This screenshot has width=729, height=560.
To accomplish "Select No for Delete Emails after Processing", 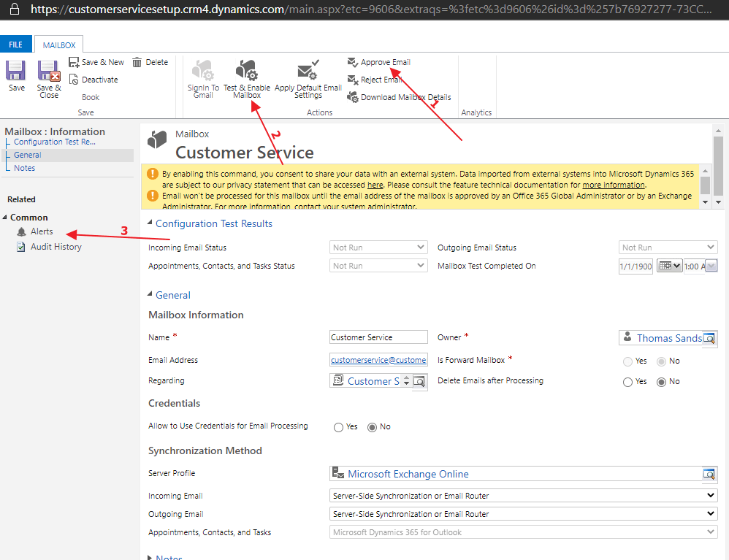I will point(661,381).
